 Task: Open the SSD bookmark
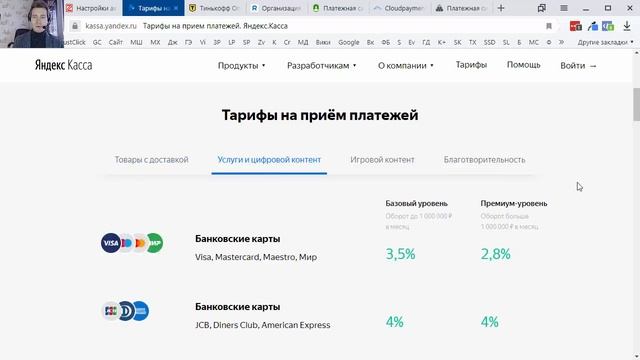click(x=489, y=42)
